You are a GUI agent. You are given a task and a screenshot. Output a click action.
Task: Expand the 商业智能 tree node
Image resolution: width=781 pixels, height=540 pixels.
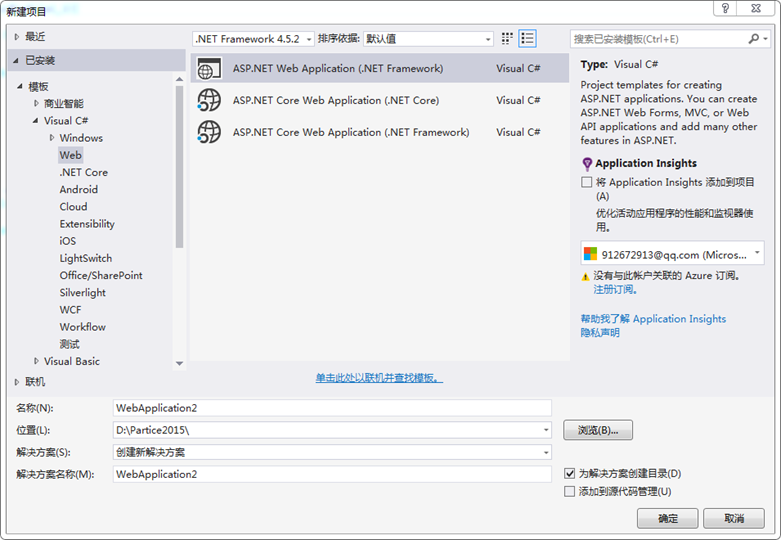tap(36, 103)
